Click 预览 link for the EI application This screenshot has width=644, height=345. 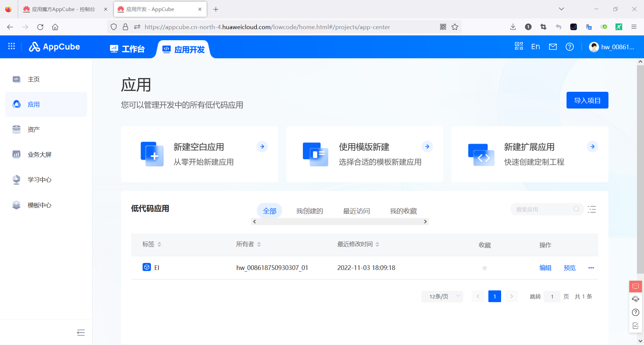569,268
